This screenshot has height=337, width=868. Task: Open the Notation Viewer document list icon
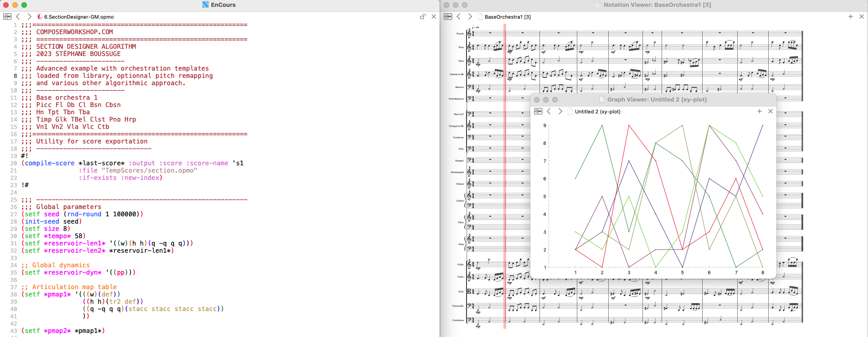448,16
